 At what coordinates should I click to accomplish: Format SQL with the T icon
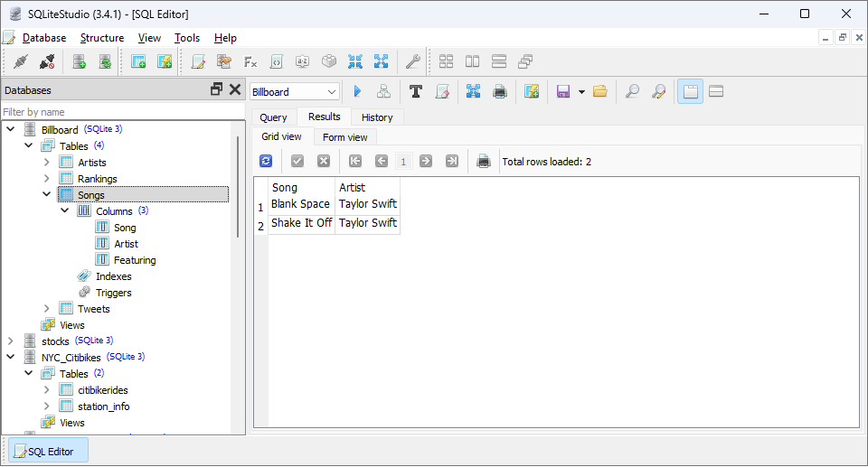tap(416, 91)
